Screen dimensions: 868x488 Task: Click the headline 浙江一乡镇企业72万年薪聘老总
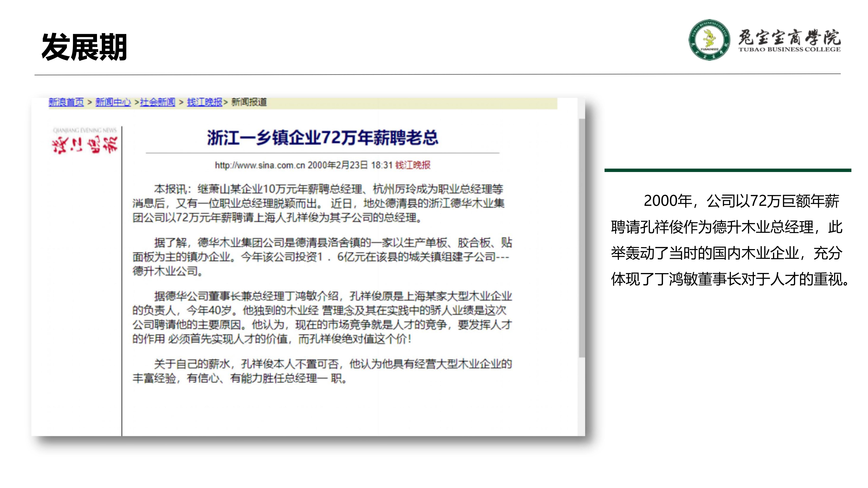(322, 138)
